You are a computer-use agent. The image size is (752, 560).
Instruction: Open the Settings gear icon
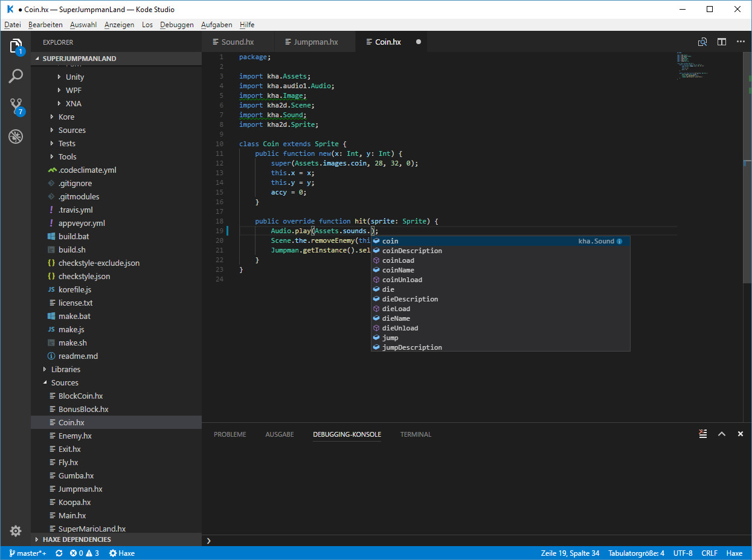pyautogui.click(x=16, y=530)
